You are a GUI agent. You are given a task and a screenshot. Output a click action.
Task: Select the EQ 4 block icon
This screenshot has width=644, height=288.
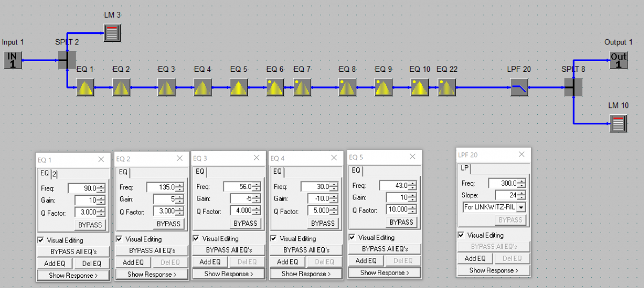click(x=202, y=87)
